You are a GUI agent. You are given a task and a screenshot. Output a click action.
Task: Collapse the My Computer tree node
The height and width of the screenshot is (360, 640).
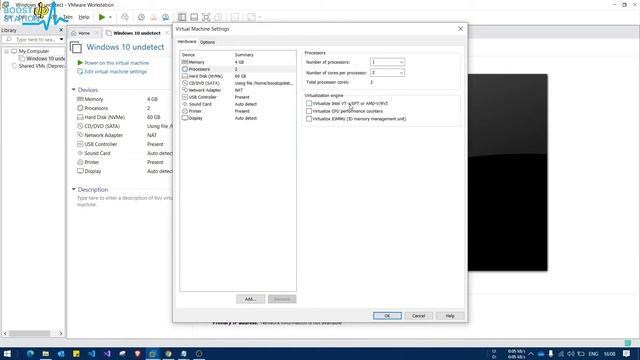7,51
